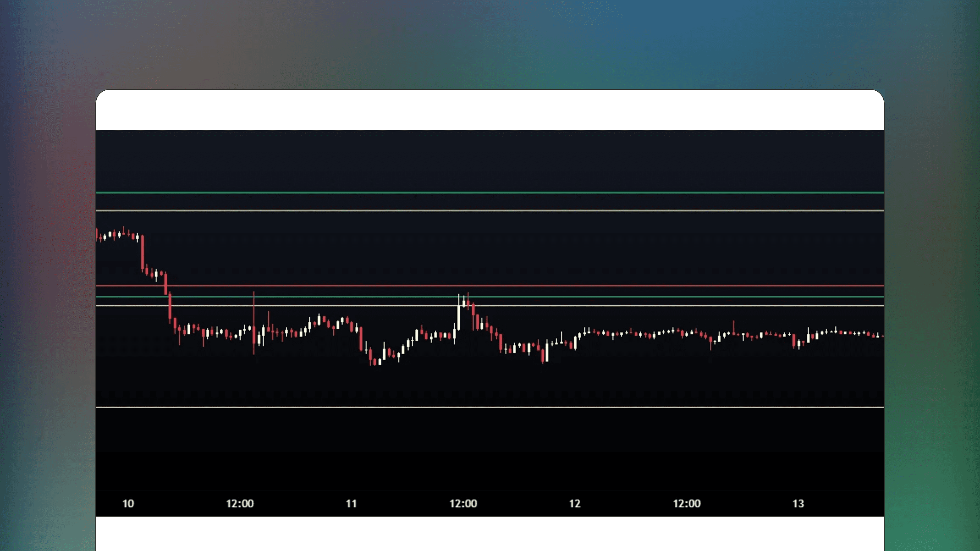The width and height of the screenshot is (980, 551).
Task: Click the "11" date label on time axis
Action: 351,503
